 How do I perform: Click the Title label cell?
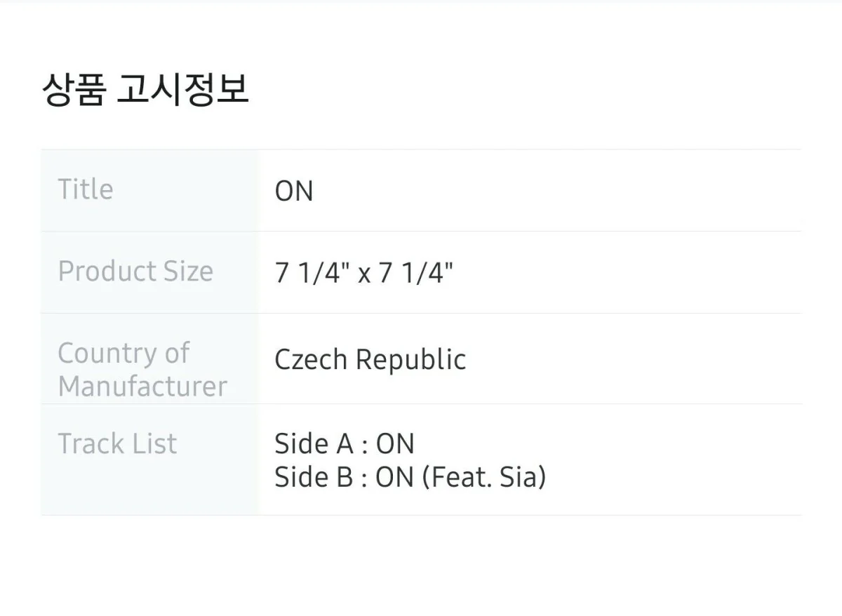[x=85, y=189]
